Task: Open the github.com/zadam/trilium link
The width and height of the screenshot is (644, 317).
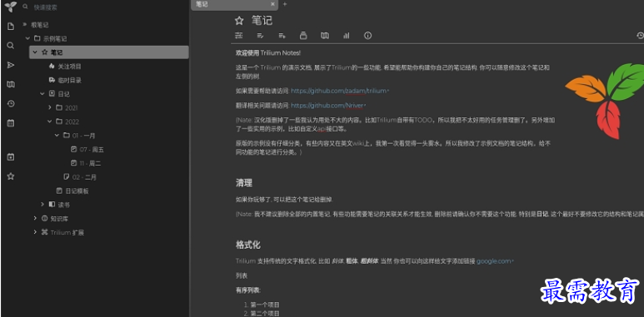Action: (339, 91)
